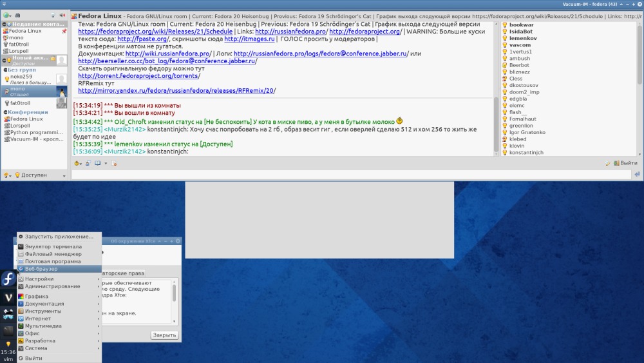
Task: Click the Fedora logo panel launcher
Action: (x=8, y=279)
